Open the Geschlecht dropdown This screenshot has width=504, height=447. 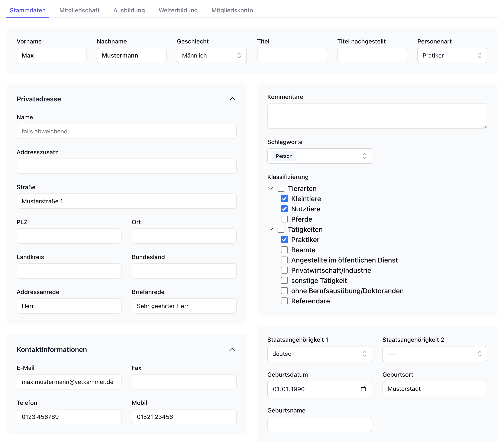211,55
